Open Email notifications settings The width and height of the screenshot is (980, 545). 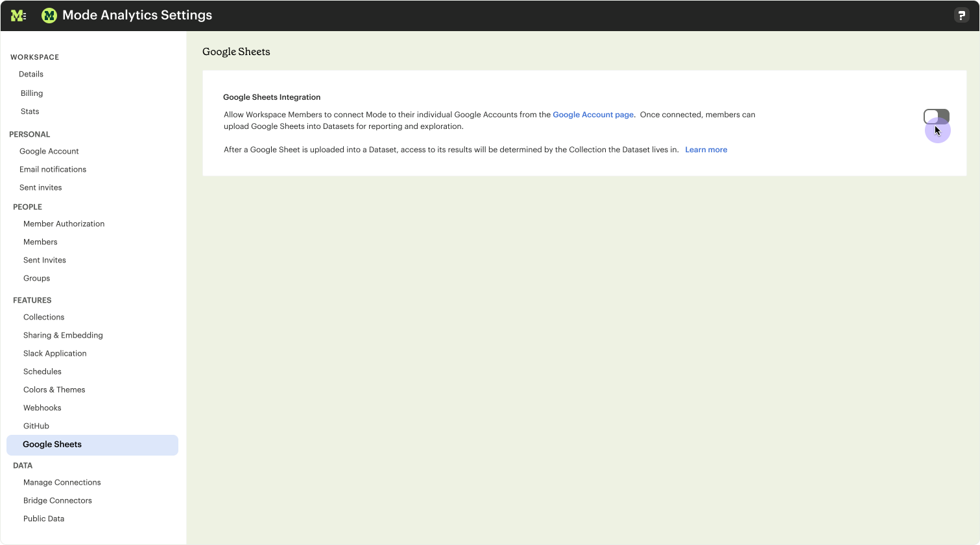(x=53, y=170)
